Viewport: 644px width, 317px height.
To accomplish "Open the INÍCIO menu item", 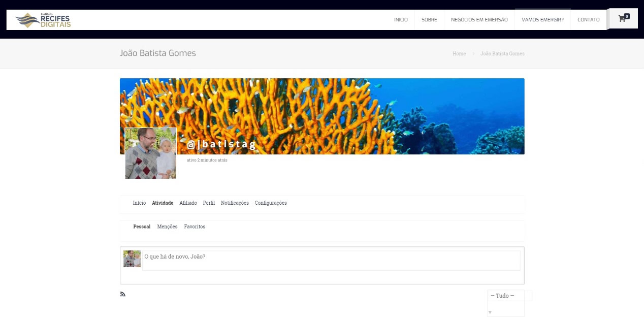I will tap(401, 20).
